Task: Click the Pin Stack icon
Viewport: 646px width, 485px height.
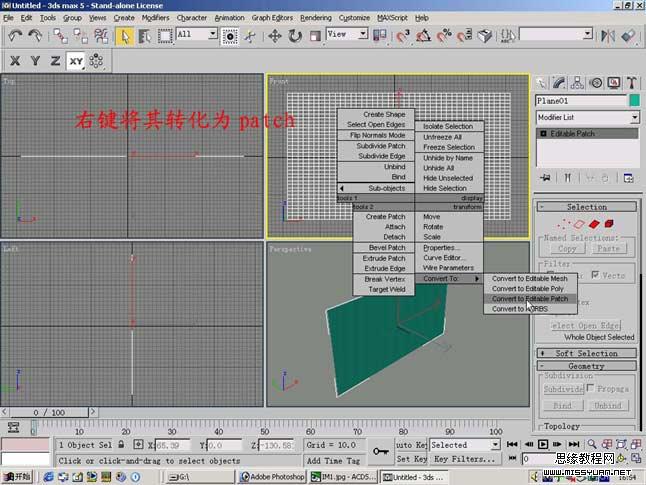Action: click(545, 178)
